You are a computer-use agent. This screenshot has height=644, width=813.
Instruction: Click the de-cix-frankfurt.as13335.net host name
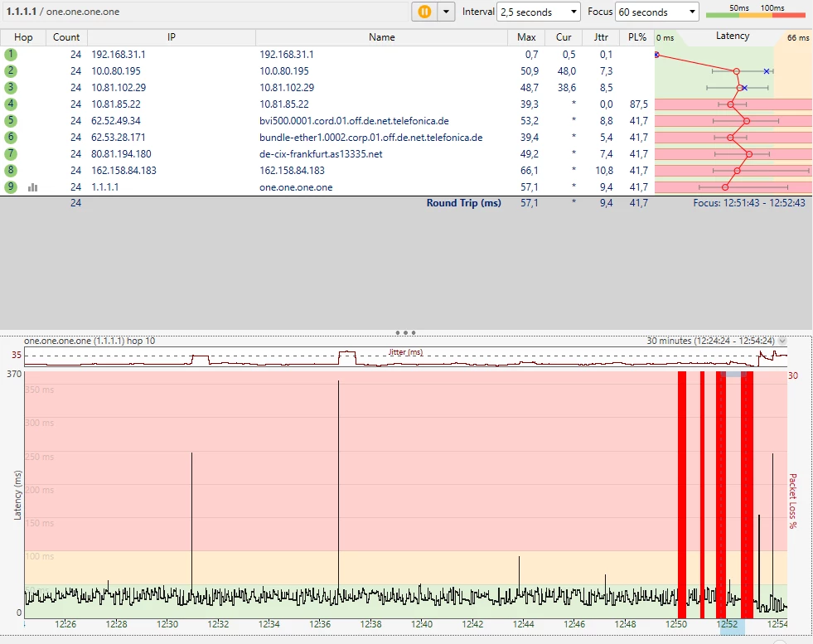click(321, 154)
